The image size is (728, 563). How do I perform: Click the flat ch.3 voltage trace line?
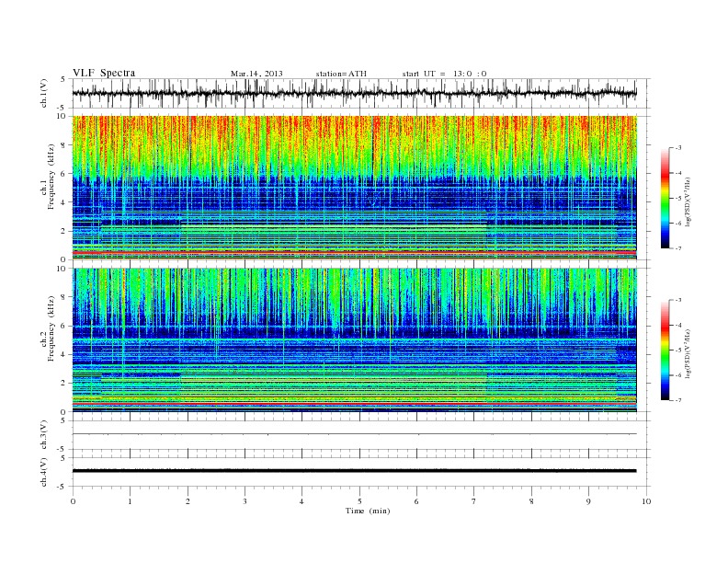tap(354, 434)
